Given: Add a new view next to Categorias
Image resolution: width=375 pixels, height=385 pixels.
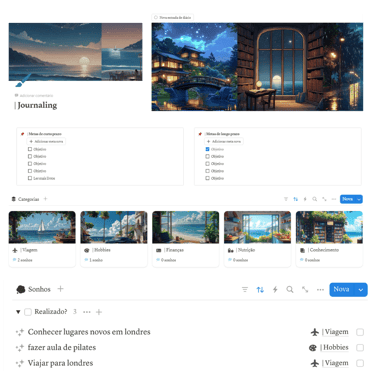Looking at the screenshot, I should point(45,199).
